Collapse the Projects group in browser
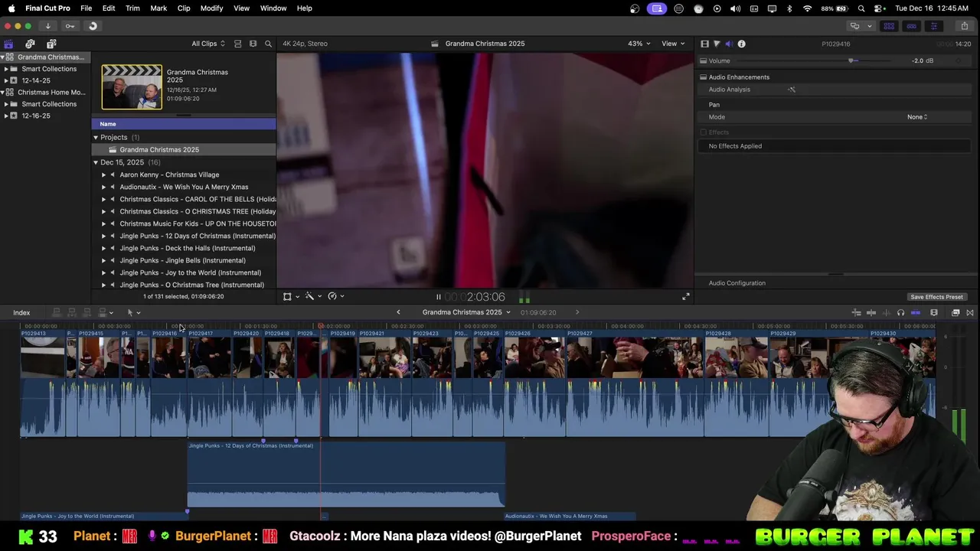Image resolution: width=980 pixels, height=551 pixels. [96, 138]
